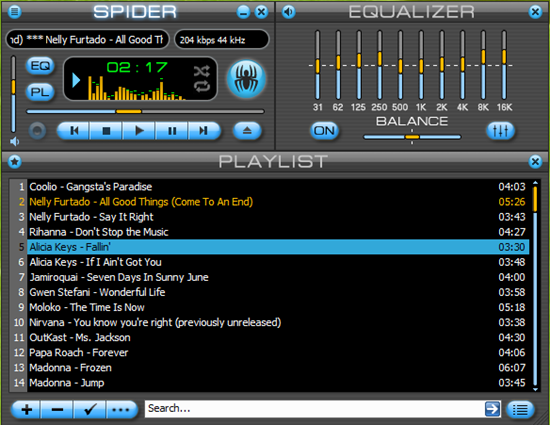
Task: Toggle the PL playlist window button
Action: tap(40, 92)
